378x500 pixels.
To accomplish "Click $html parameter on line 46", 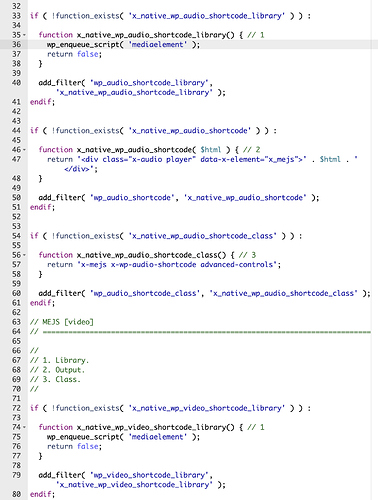I will pyautogui.click(x=211, y=150).
